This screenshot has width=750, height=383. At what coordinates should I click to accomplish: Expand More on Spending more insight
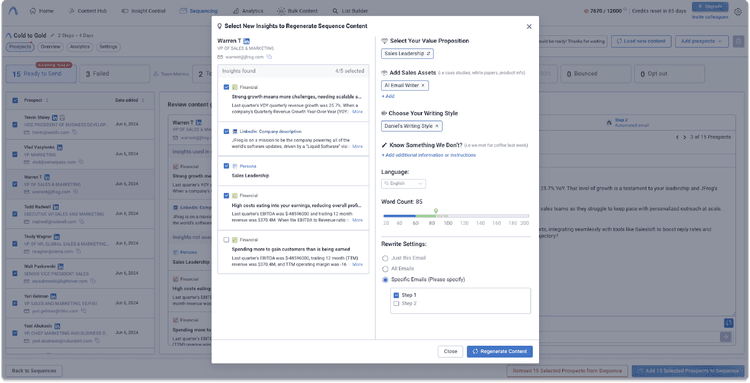(x=357, y=264)
